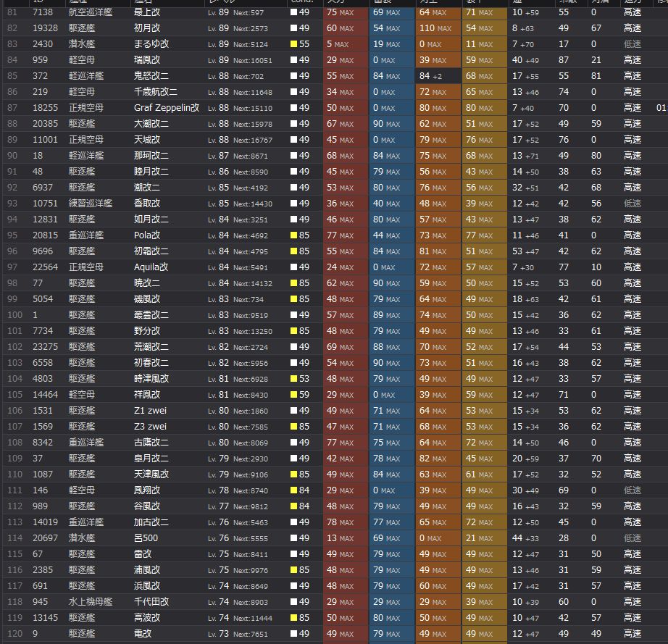The width and height of the screenshot is (668, 644).
Task: Select 初霜改二 ship name
Action: (151, 251)
